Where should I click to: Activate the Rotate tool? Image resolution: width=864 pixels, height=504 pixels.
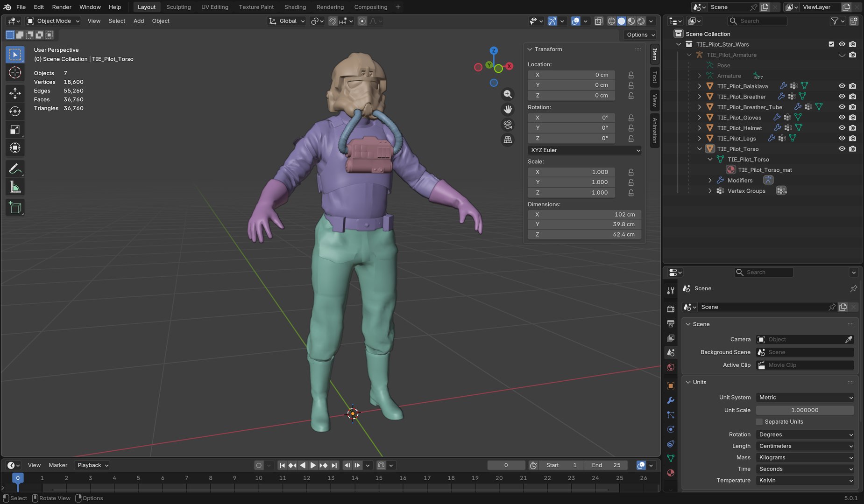tap(15, 111)
